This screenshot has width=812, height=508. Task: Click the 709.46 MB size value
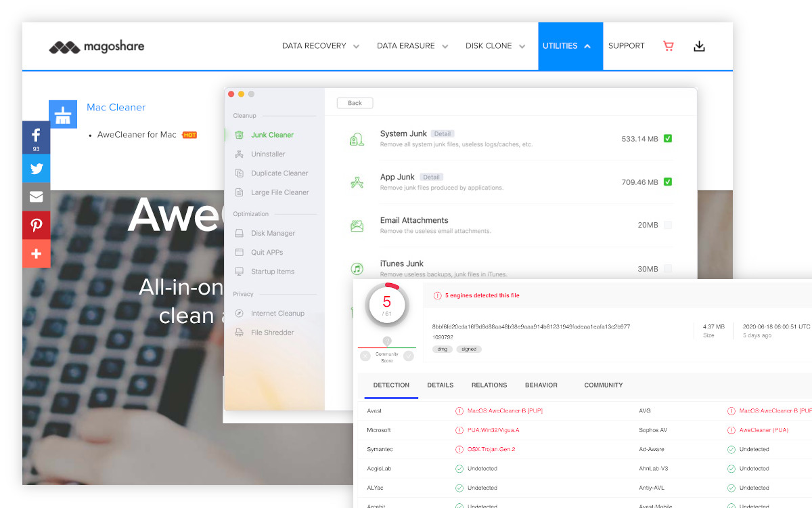coord(640,182)
